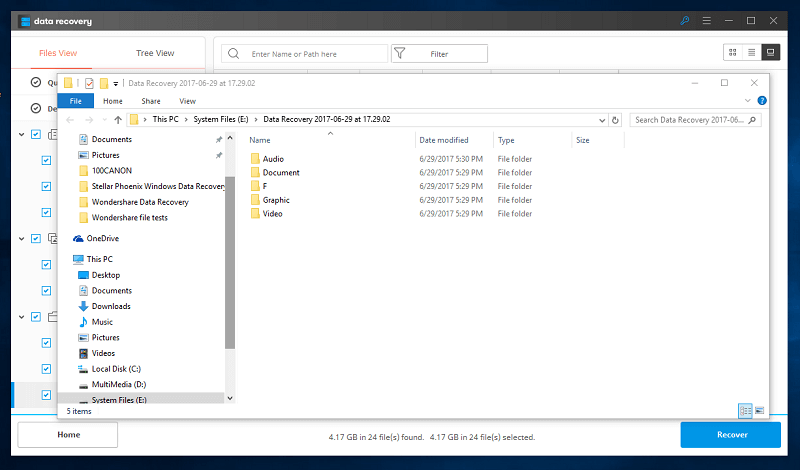Collapse the third group chevron in data recovery
Viewport: 800px width, 470px height.
pos(21,317)
